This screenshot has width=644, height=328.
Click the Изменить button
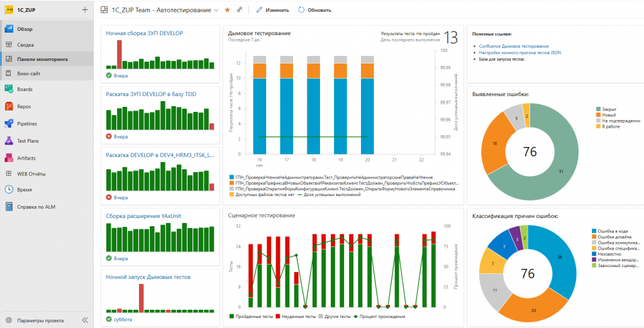(273, 10)
